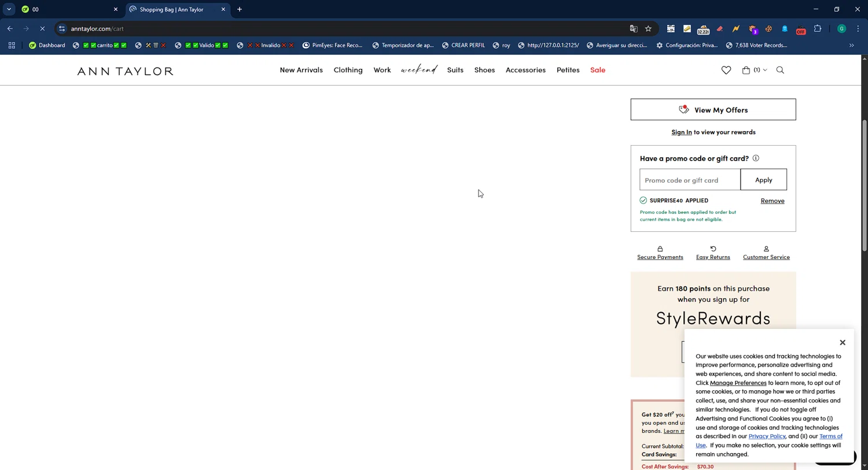
Task: Click the Sign In link
Action: coord(681,132)
